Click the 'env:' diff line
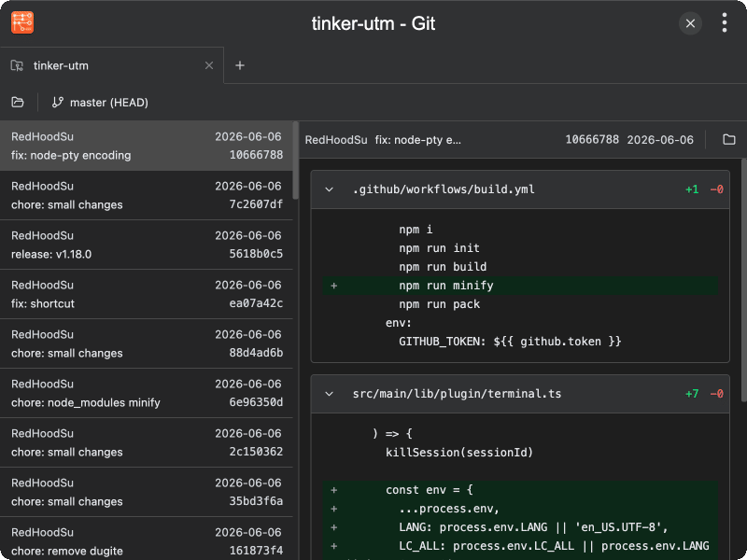 point(520,323)
